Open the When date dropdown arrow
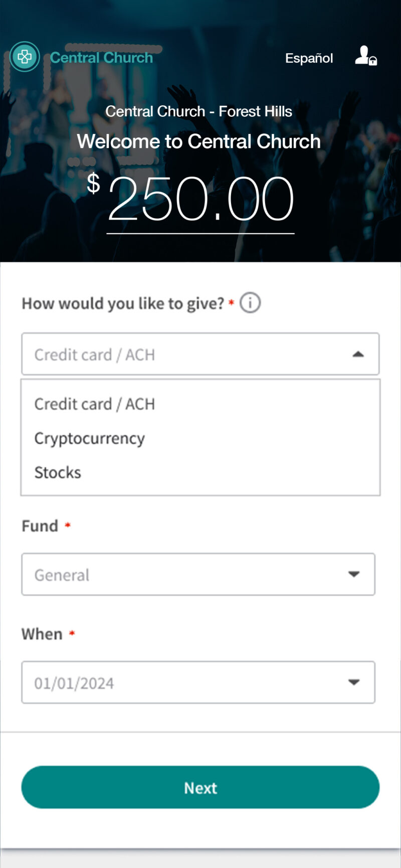The height and width of the screenshot is (868, 401). pyautogui.click(x=354, y=682)
